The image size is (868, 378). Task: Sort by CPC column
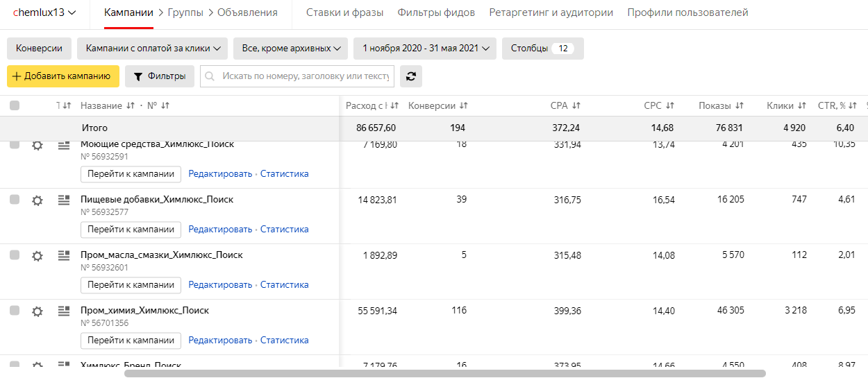tap(670, 106)
